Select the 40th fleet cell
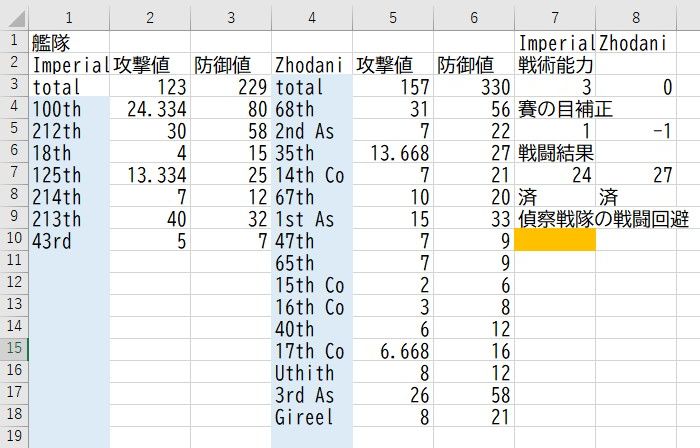The height and width of the screenshot is (448, 700). click(312, 328)
